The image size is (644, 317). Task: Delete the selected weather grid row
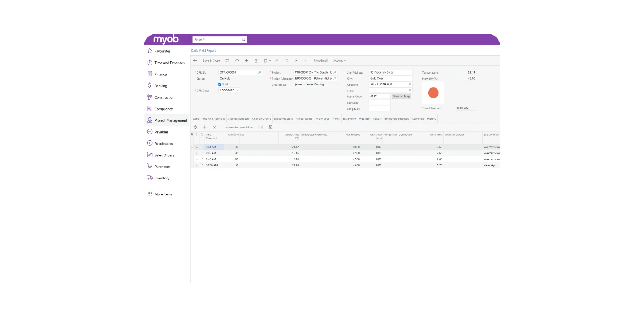214,127
